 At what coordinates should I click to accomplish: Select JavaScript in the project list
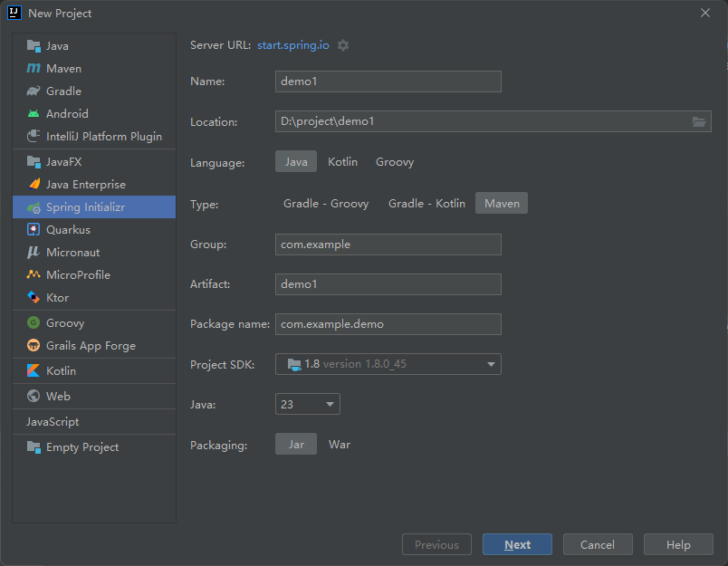coord(53,422)
